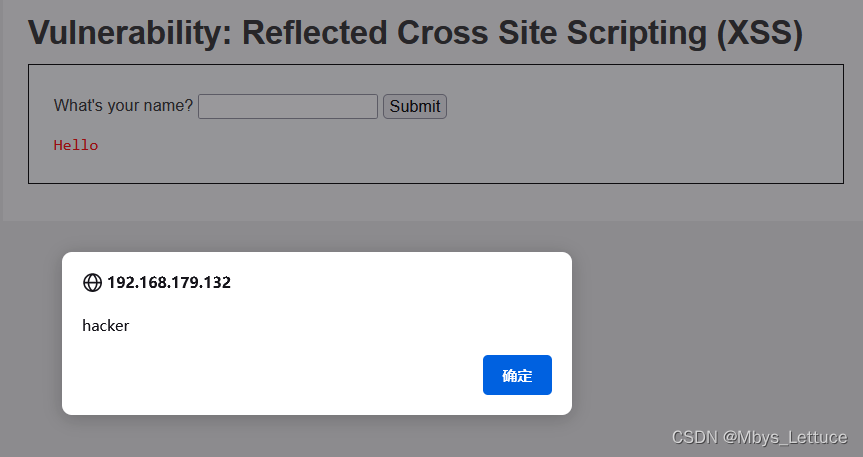
Task: Click the Submit button
Action: 415,106
